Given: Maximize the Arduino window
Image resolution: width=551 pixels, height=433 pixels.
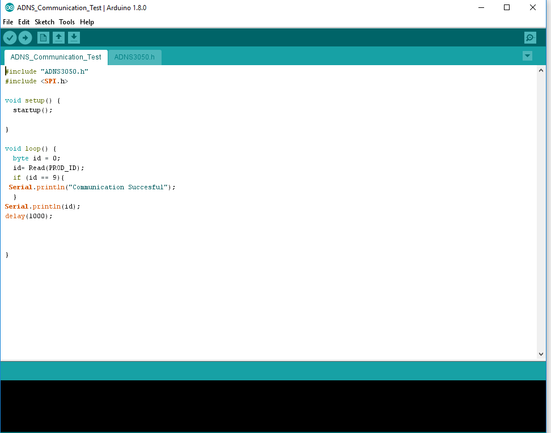Looking at the screenshot, I should point(507,7).
